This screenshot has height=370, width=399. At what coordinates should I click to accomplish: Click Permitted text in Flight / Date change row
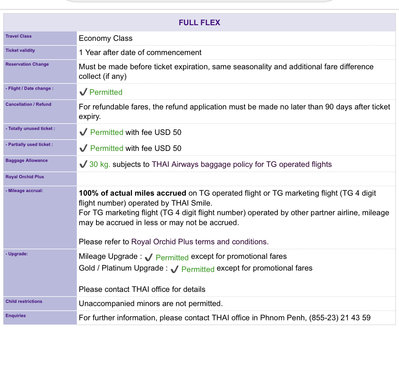(106, 92)
